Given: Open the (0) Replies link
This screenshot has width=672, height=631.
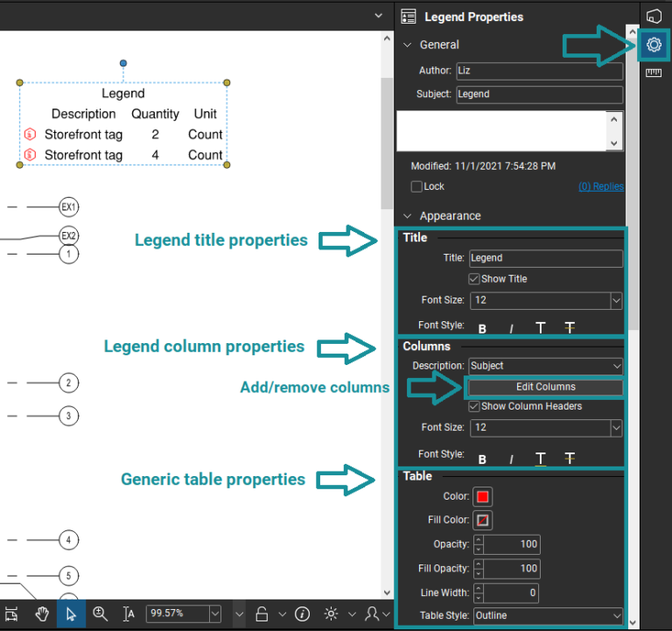Looking at the screenshot, I should [x=601, y=186].
